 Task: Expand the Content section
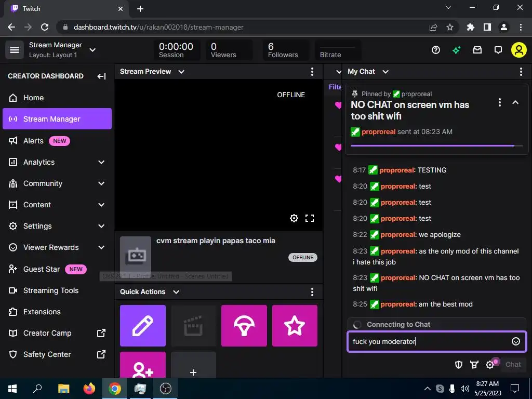click(x=101, y=205)
